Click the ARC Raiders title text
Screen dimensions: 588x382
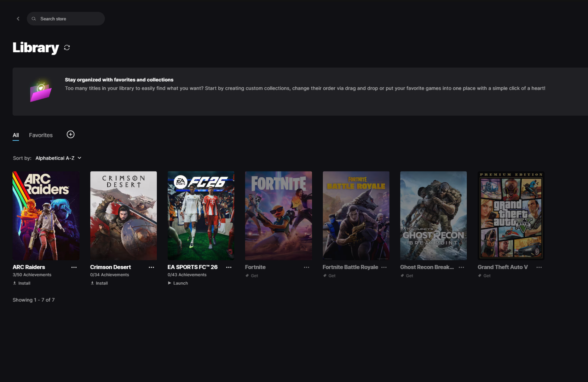[x=29, y=267]
